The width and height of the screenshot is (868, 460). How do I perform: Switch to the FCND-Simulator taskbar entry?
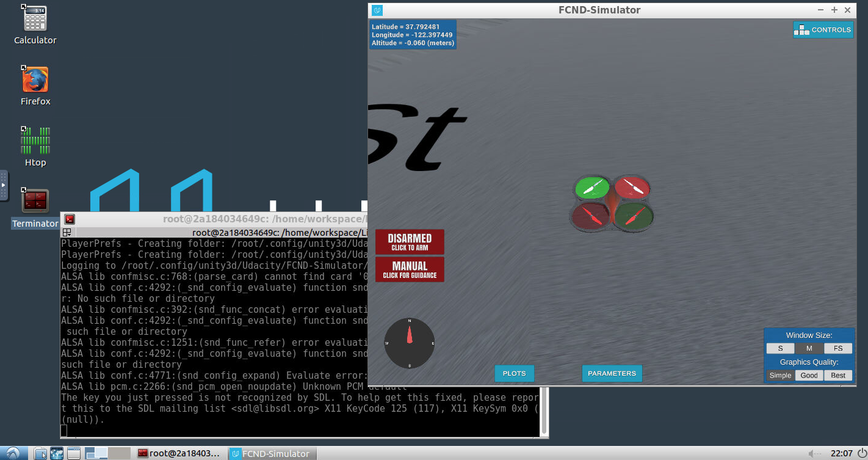[x=273, y=453]
